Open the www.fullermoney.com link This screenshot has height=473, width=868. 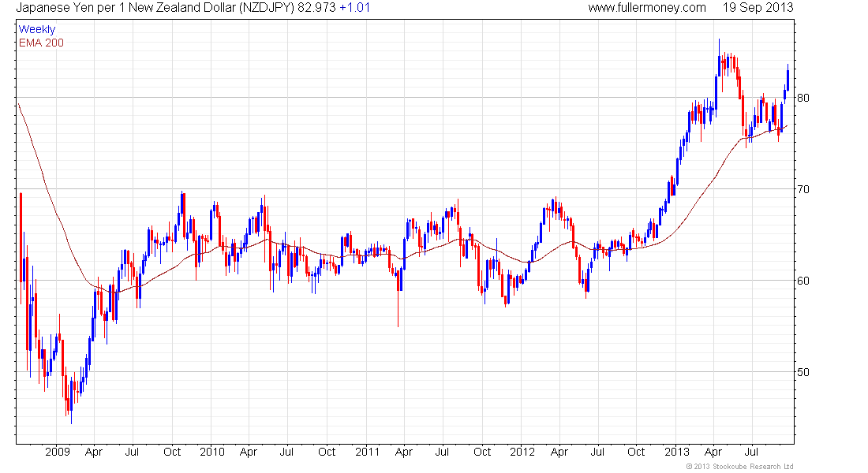[647, 8]
